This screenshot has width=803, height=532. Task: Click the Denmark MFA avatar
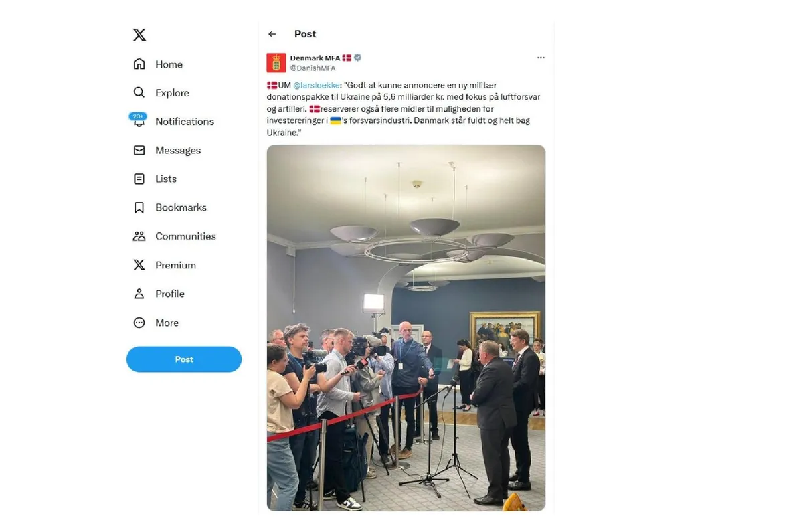coord(276,63)
